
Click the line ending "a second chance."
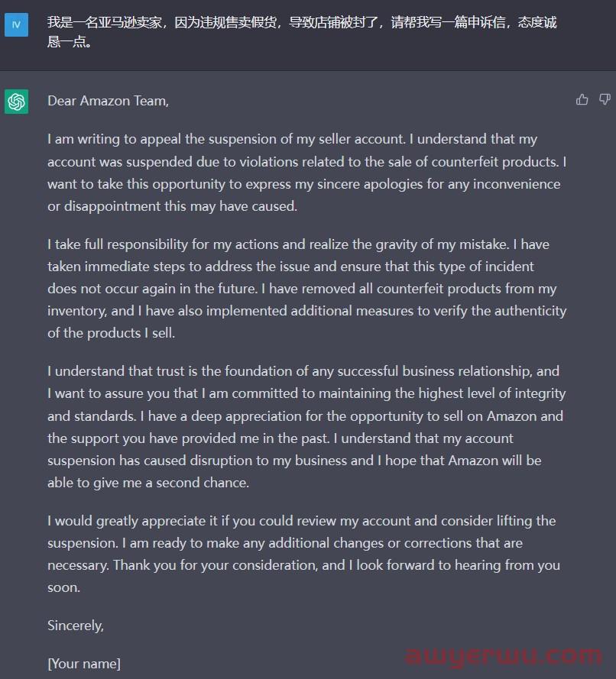148,483
